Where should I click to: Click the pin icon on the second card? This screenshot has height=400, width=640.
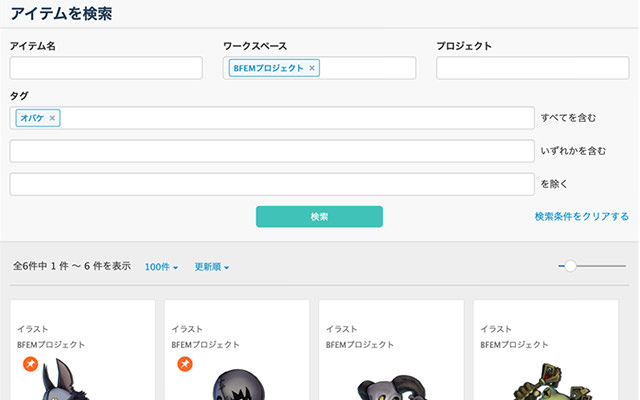tap(184, 364)
